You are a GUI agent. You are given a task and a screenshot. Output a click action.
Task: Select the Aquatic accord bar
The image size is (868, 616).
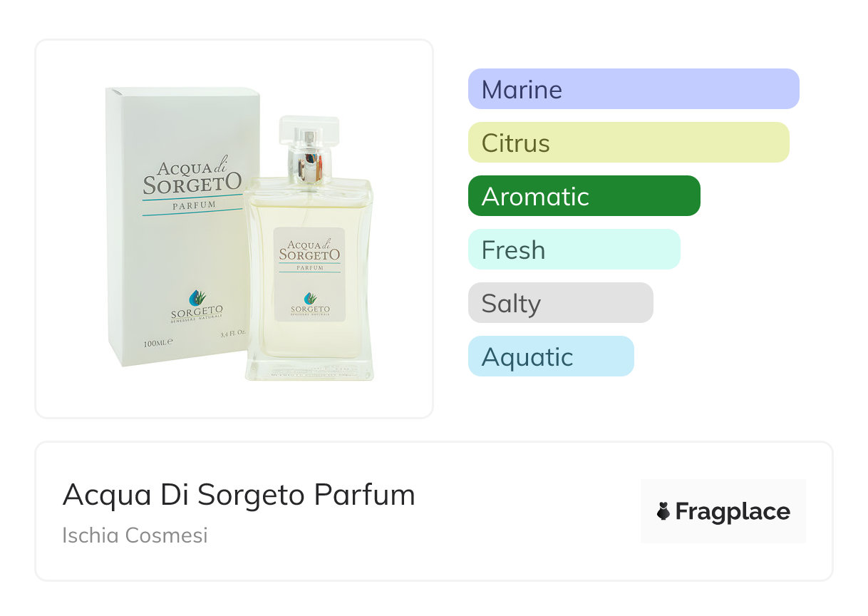pyautogui.click(x=550, y=356)
